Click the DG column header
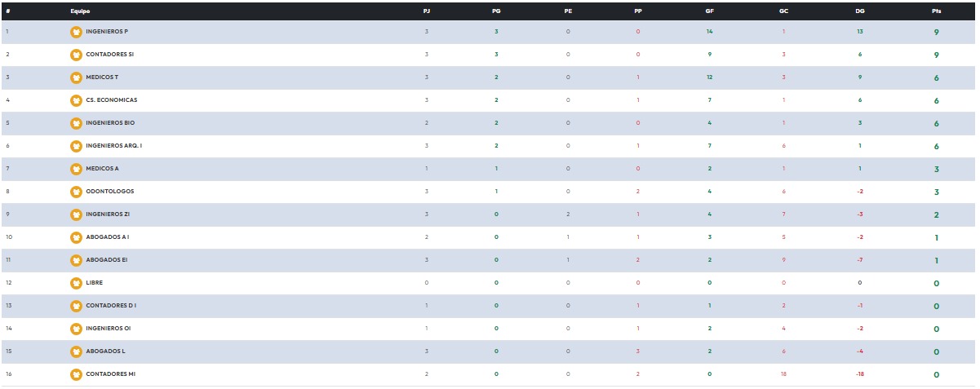980x389 pixels. (x=859, y=11)
